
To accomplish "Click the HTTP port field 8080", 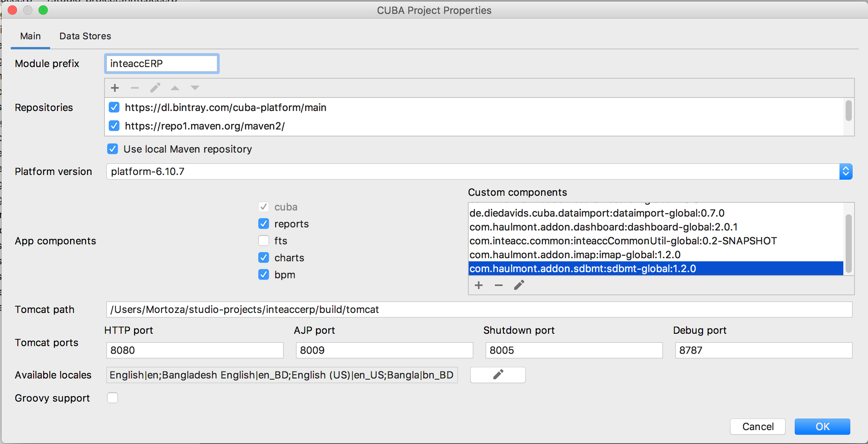I will (x=195, y=350).
